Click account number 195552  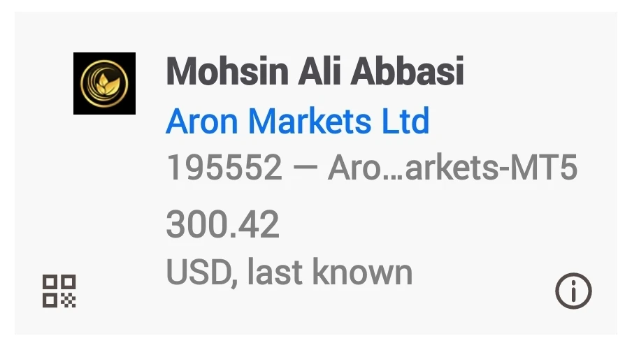[x=224, y=168]
